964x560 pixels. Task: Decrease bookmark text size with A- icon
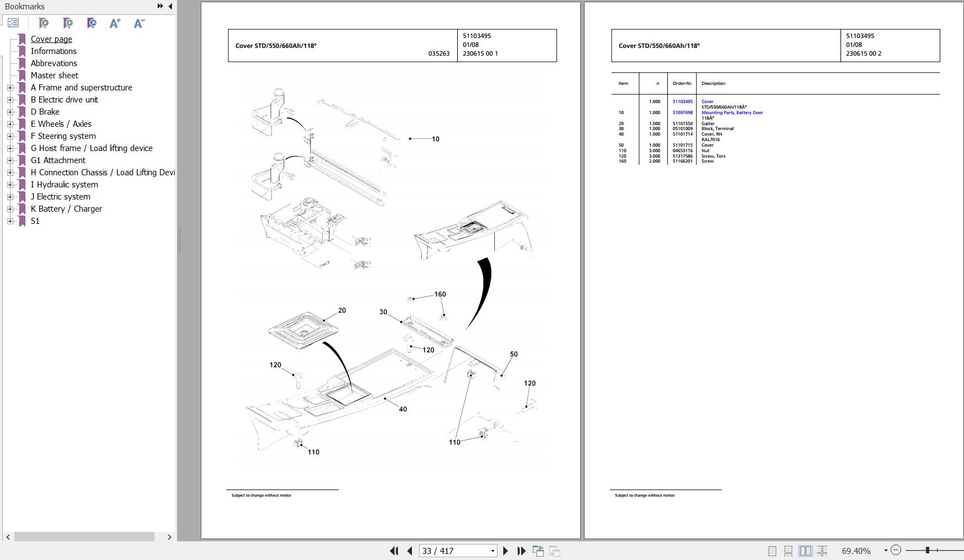tap(139, 23)
